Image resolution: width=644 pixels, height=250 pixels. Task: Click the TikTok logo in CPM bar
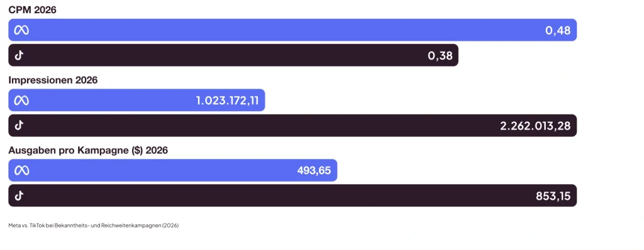[x=19, y=55]
